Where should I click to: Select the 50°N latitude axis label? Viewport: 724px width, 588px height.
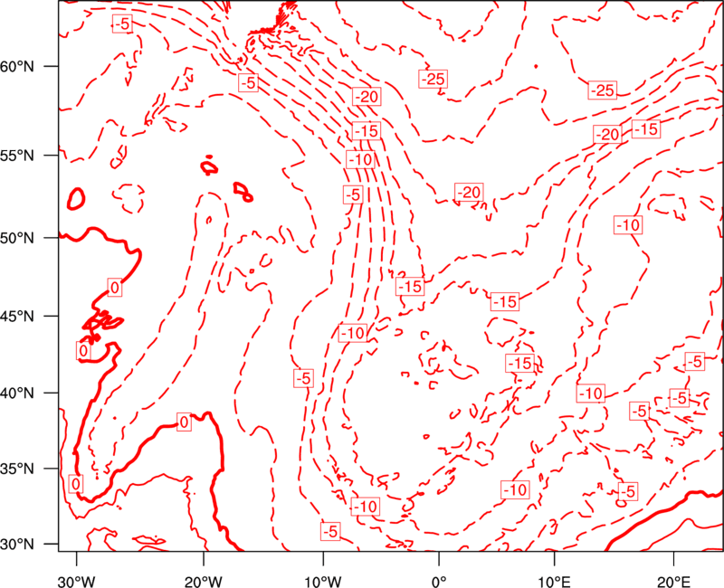[17, 238]
